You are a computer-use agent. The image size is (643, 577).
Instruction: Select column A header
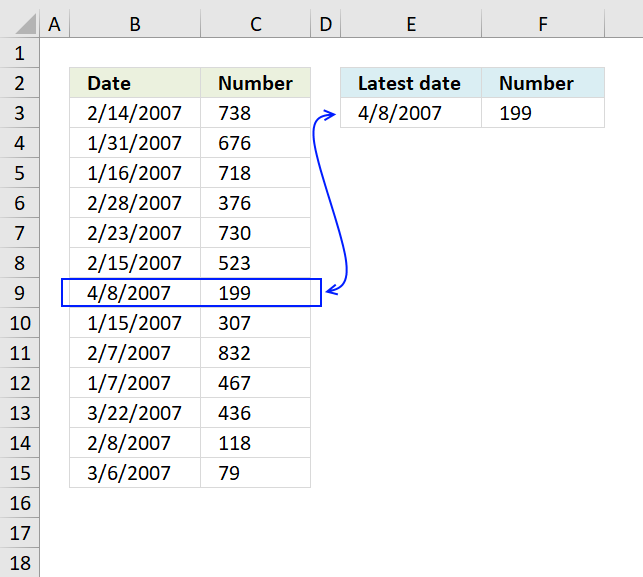click(55, 24)
